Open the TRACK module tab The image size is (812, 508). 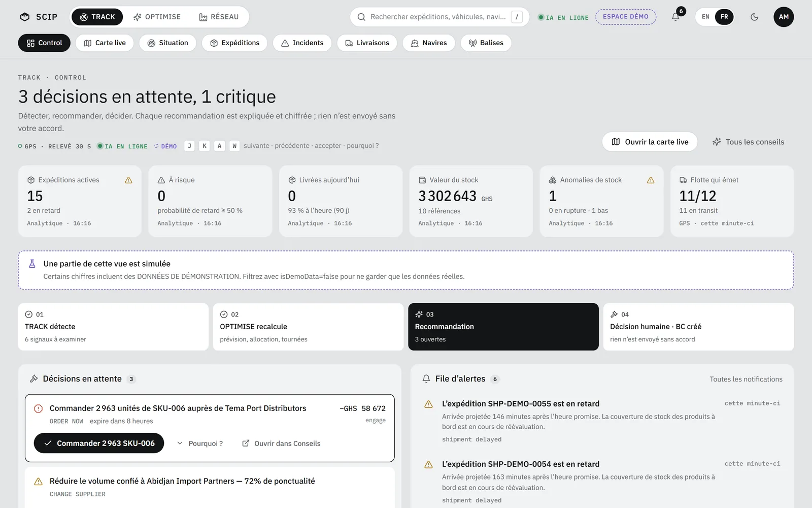click(x=97, y=17)
